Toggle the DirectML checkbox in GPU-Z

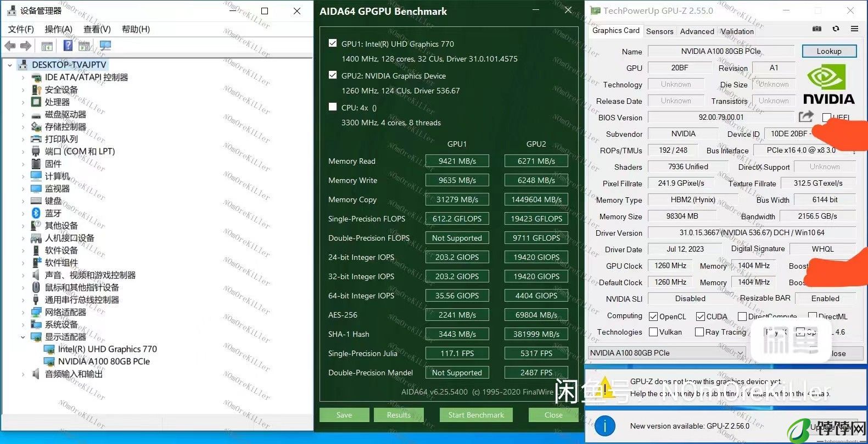point(813,317)
